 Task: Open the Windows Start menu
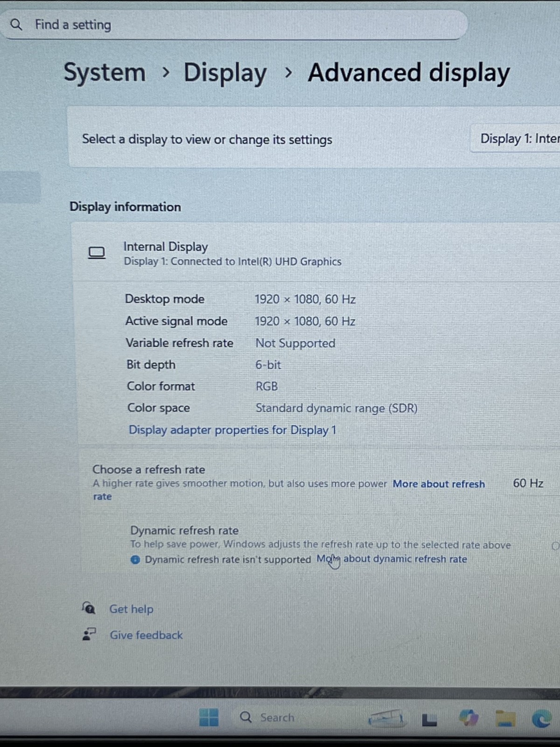(x=209, y=717)
